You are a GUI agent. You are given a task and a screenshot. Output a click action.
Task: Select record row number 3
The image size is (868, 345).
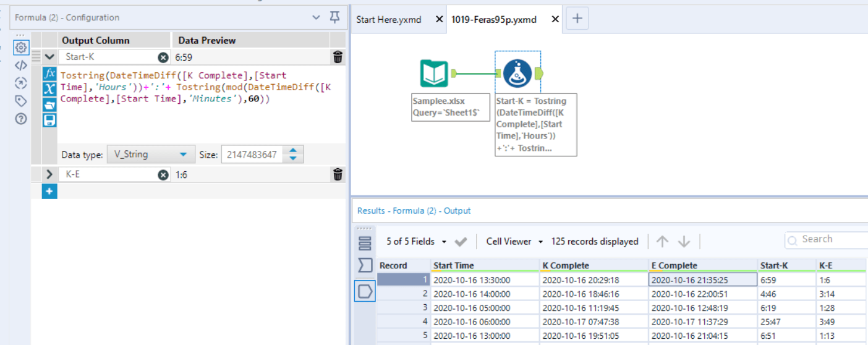click(403, 307)
